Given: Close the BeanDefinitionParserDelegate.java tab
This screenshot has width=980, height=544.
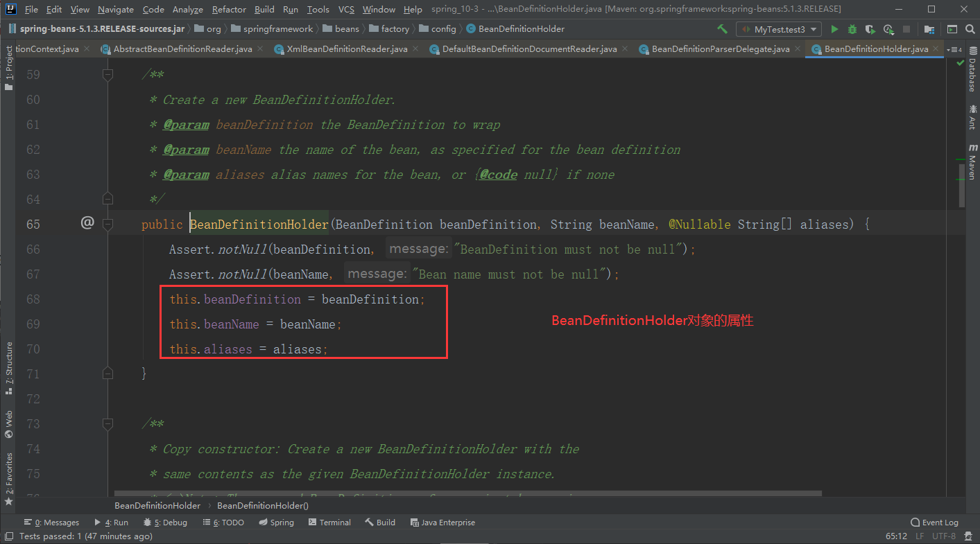Looking at the screenshot, I should coord(798,49).
